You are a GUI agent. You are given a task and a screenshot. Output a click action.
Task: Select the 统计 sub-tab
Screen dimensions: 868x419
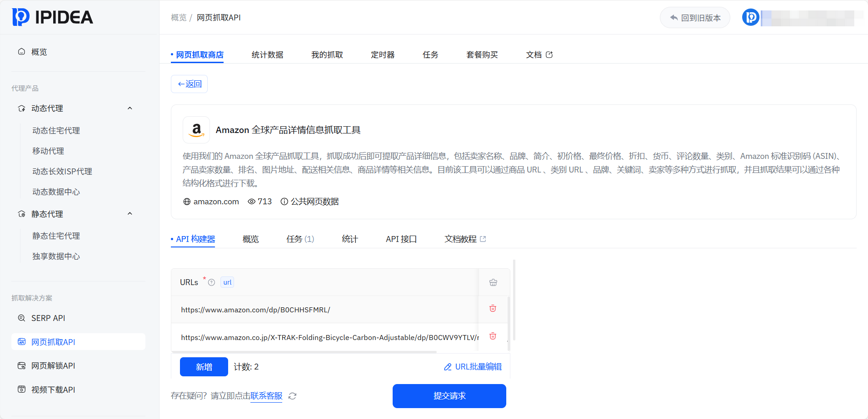pos(350,239)
